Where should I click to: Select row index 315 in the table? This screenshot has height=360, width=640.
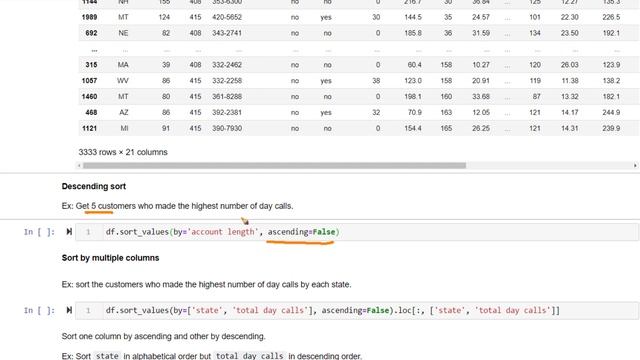pyautogui.click(x=91, y=65)
